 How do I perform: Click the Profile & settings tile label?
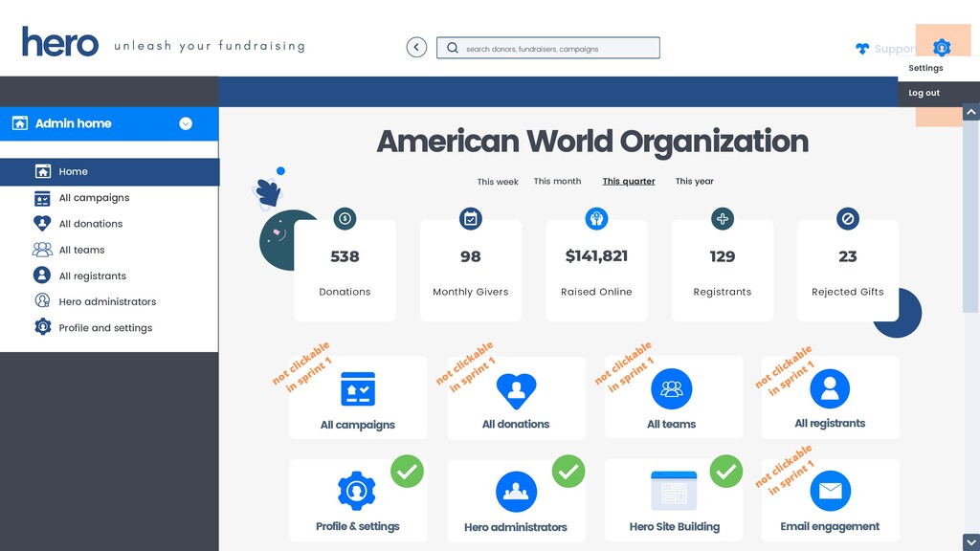(x=358, y=527)
